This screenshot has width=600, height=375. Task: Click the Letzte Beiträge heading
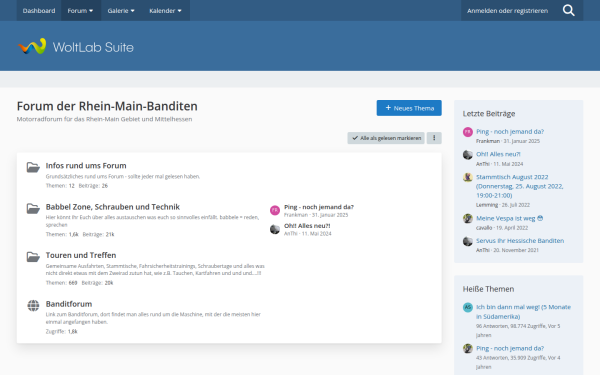pyautogui.click(x=489, y=114)
